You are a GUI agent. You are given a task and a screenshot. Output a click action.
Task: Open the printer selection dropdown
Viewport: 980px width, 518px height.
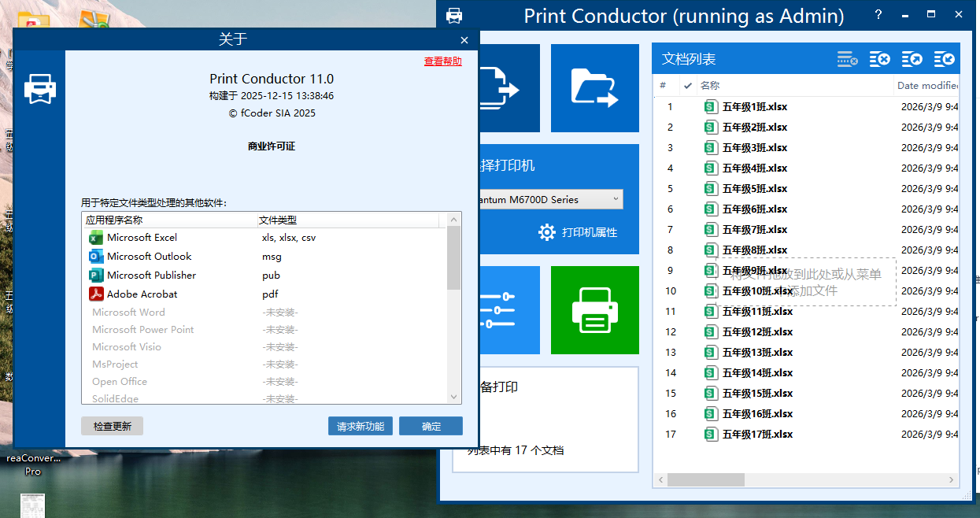551,200
